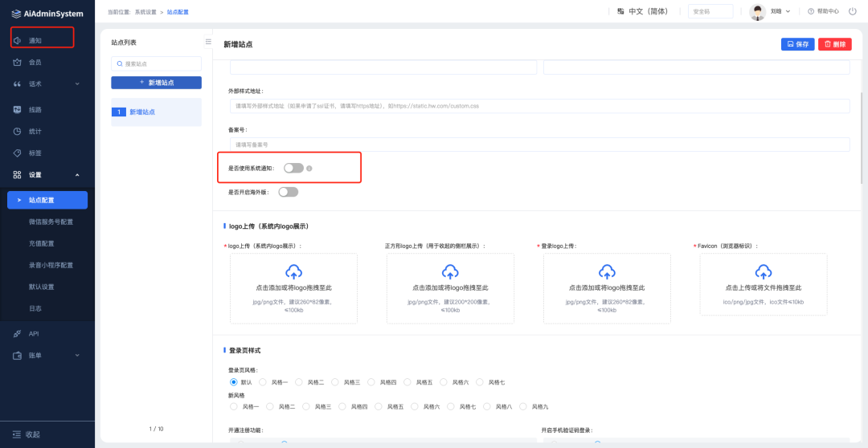Click the user avatar picture in header
The image size is (868, 448).
758,11
